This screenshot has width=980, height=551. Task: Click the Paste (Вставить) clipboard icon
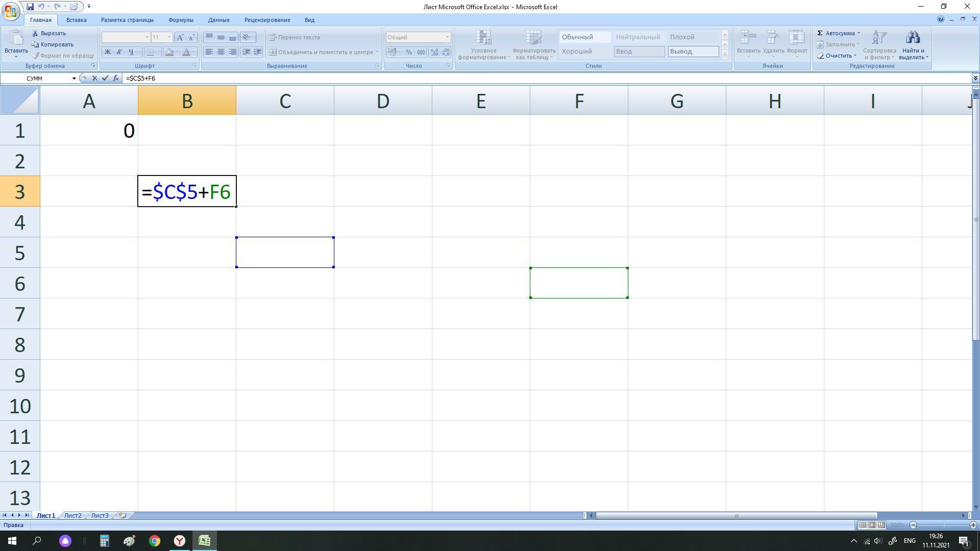coord(16,38)
